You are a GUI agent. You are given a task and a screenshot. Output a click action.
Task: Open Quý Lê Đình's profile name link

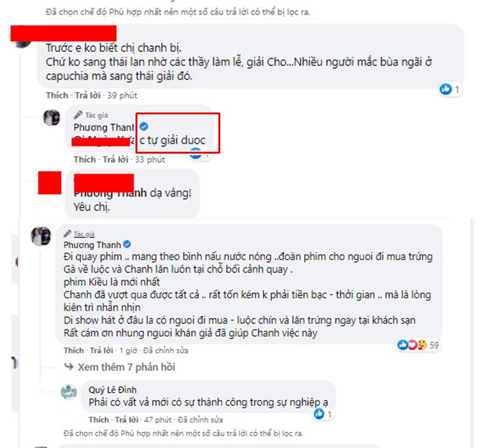(x=112, y=390)
